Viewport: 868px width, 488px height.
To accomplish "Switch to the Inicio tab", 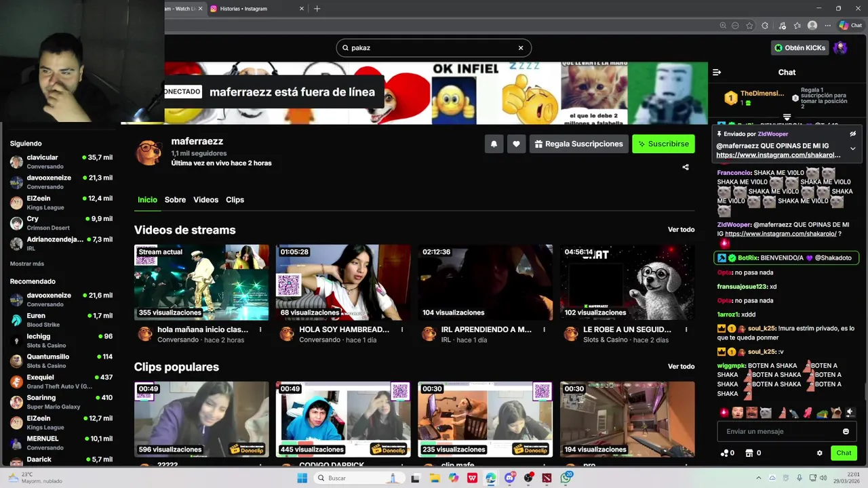I will click(147, 200).
